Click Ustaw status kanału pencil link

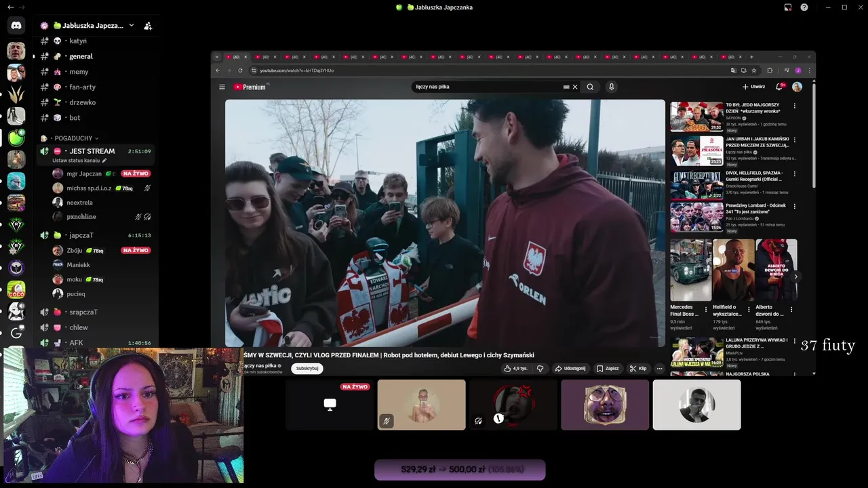click(79, 161)
